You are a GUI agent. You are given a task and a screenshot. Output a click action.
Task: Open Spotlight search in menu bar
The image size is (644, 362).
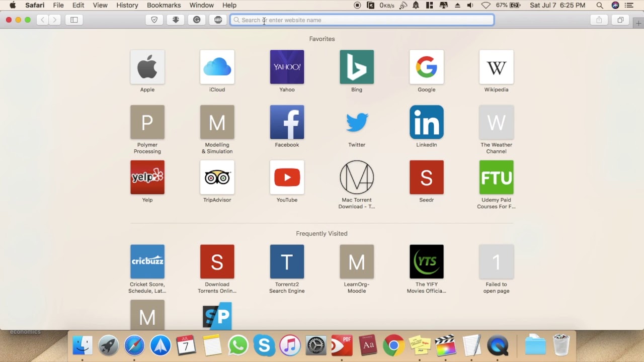pos(600,5)
